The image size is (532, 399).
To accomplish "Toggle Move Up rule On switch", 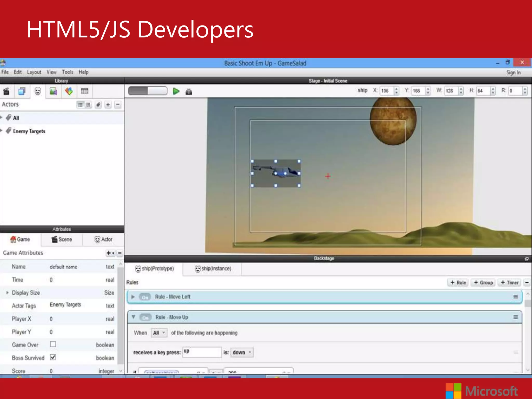I will tap(145, 317).
